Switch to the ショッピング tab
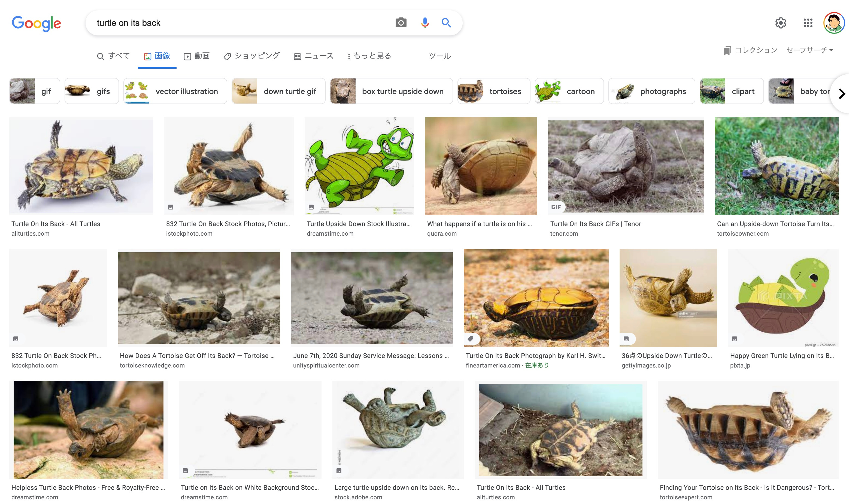849x504 pixels. (252, 56)
